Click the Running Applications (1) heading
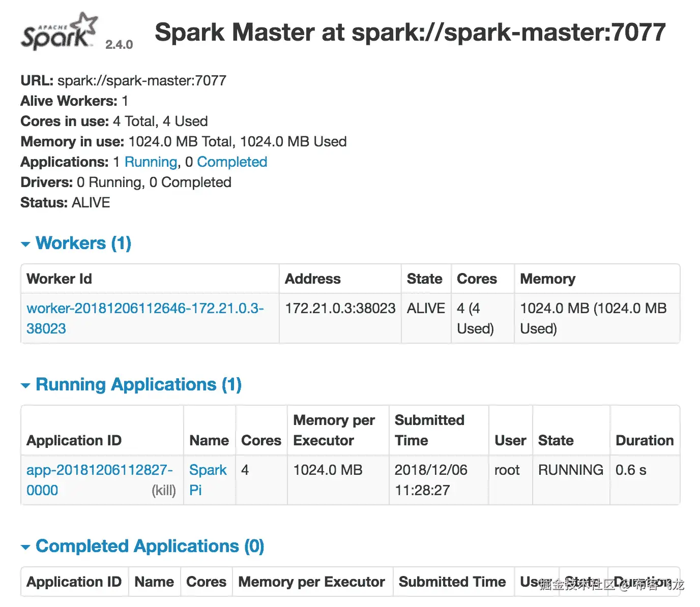Image resolution: width=700 pixels, height=607 pixels. [x=138, y=384]
